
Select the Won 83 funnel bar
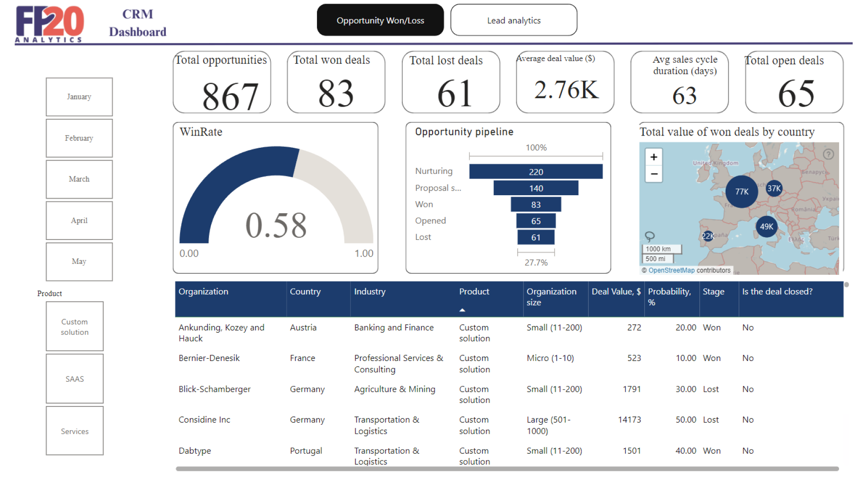(x=536, y=204)
